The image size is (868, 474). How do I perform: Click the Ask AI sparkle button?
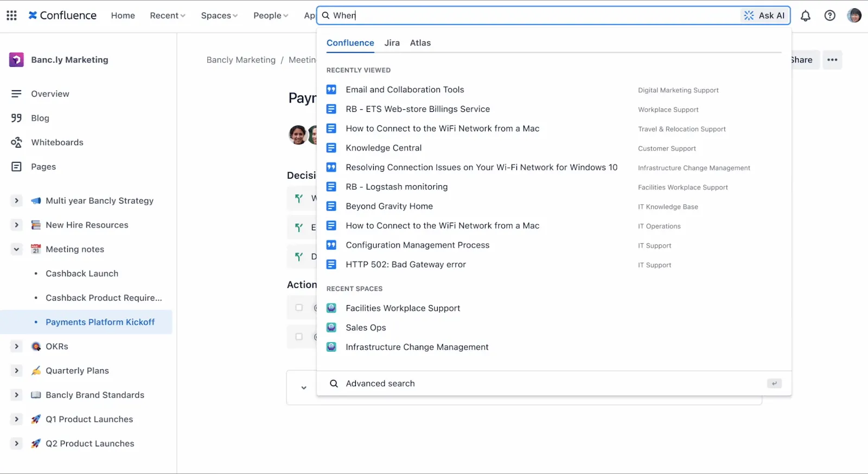click(x=764, y=15)
